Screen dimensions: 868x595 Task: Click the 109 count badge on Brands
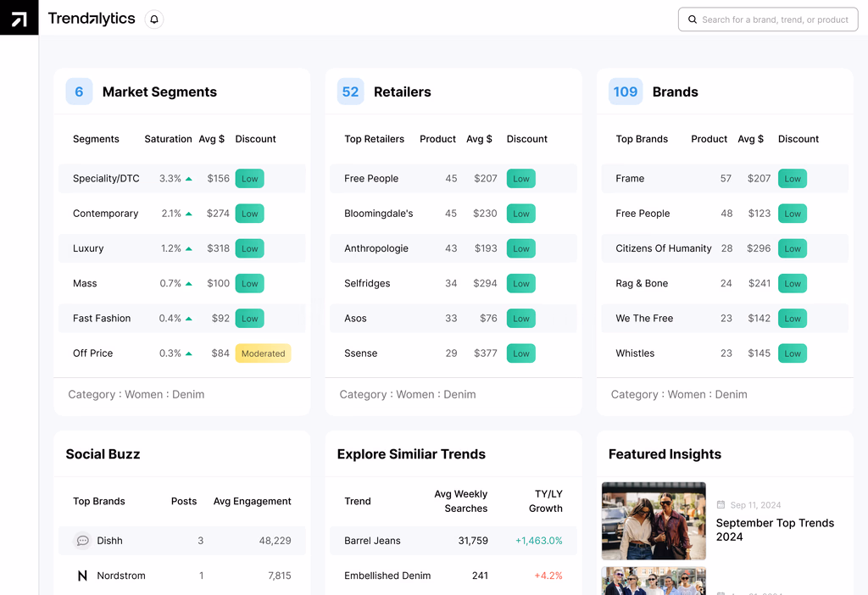click(x=626, y=92)
